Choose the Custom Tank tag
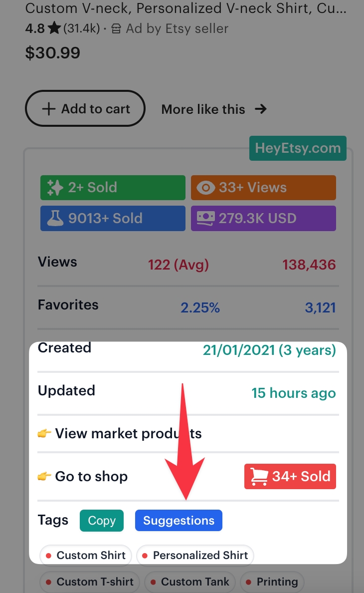Image resolution: width=364 pixels, height=593 pixels. pyautogui.click(x=190, y=582)
